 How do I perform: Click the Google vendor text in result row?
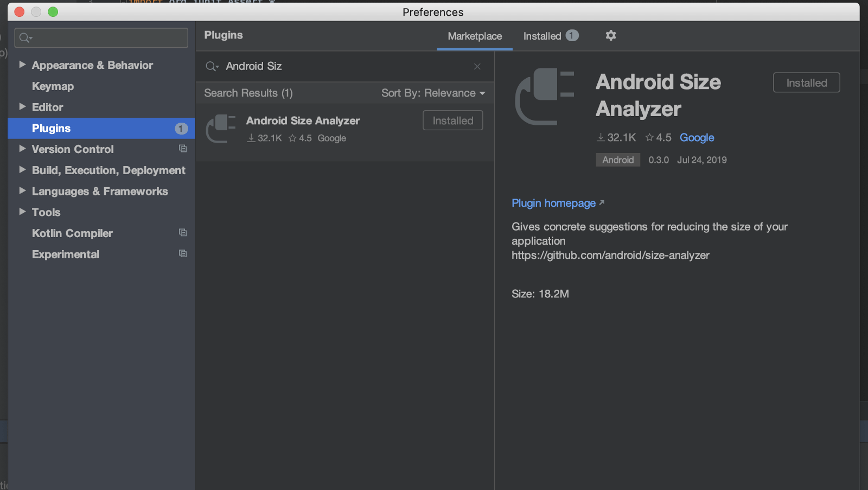click(x=332, y=138)
